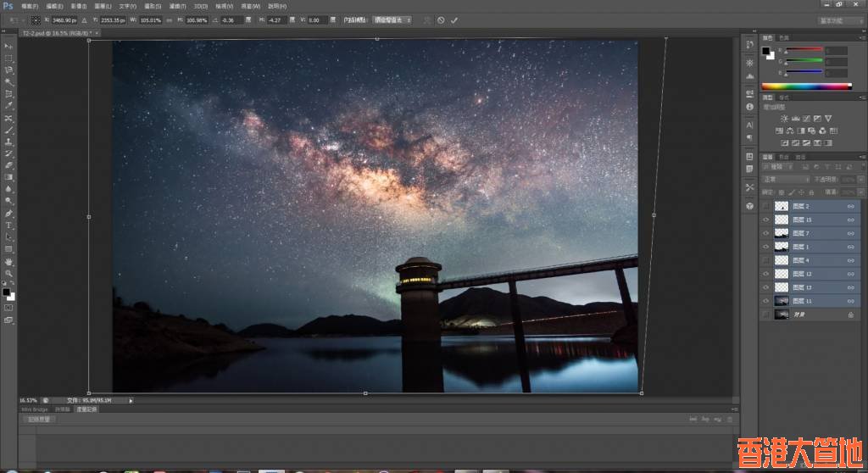This screenshot has height=473, width=868.
Task: Click the 記錄量度 button
Action: click(x=39, y=420)
